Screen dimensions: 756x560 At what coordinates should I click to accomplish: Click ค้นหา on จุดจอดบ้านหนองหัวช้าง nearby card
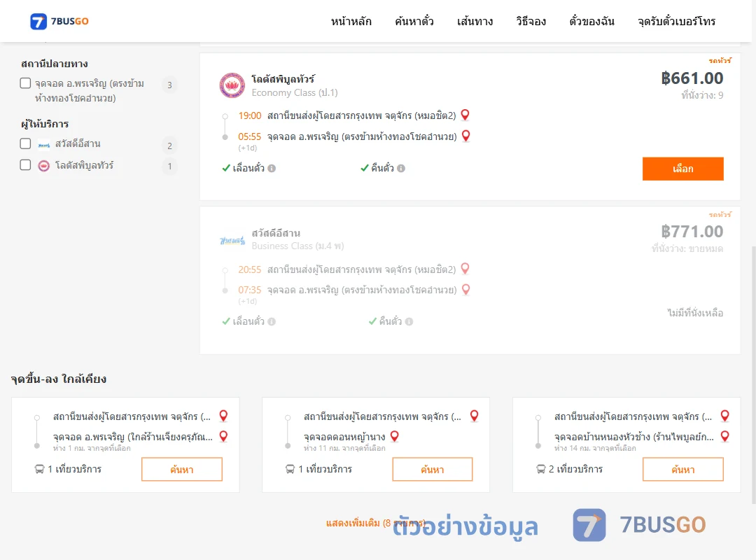tap(682, 469)
